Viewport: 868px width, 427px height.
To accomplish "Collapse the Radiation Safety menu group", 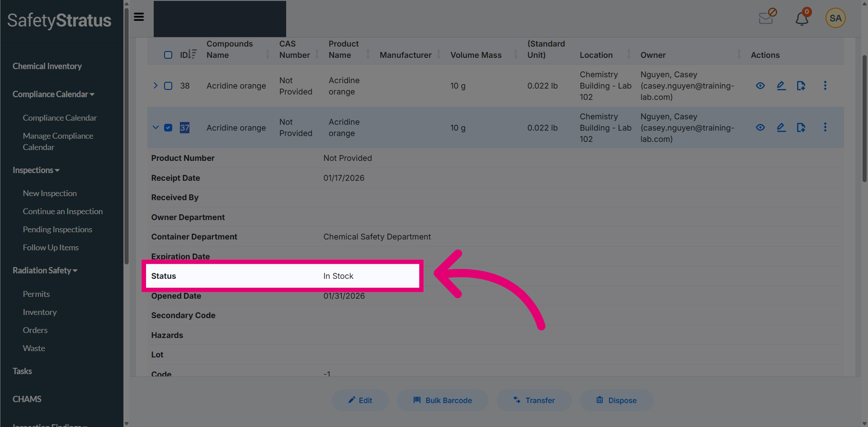I will tap(45, 270).
